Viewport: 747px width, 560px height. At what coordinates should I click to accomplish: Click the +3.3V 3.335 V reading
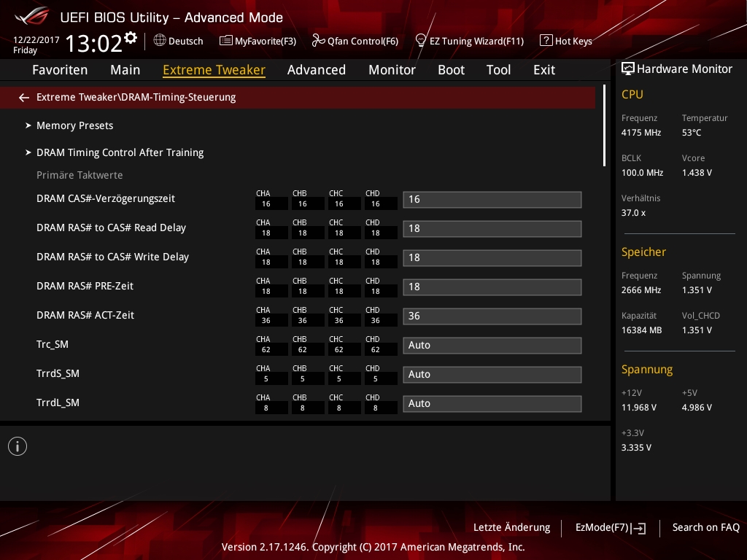[636, 448]
